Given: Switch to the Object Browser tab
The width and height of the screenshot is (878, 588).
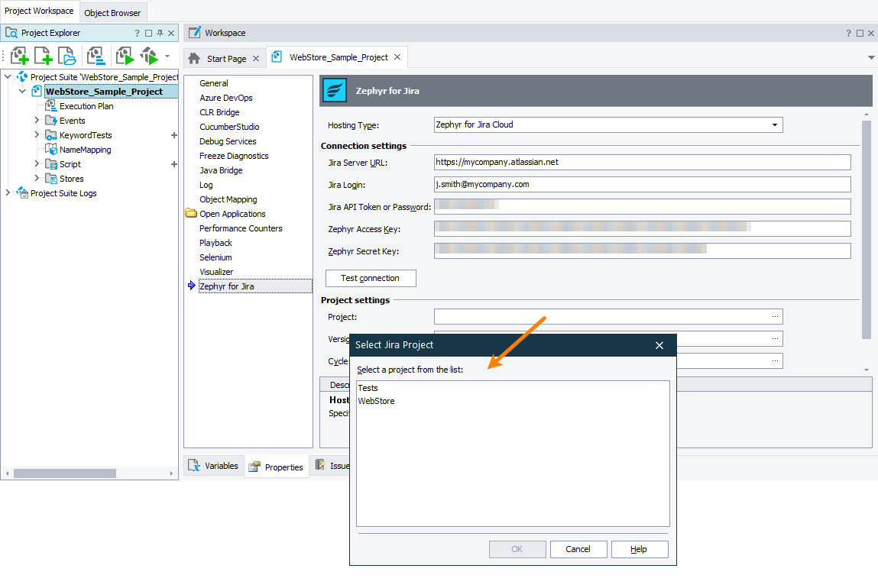Looking at the screenshot, I should (112, 12).
